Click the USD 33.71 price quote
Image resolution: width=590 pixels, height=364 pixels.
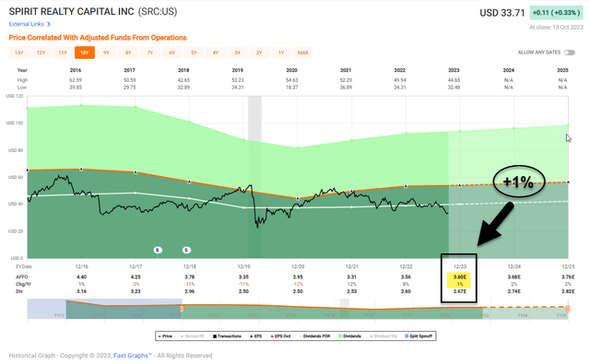pyautogui.click(x=501, y=13)
